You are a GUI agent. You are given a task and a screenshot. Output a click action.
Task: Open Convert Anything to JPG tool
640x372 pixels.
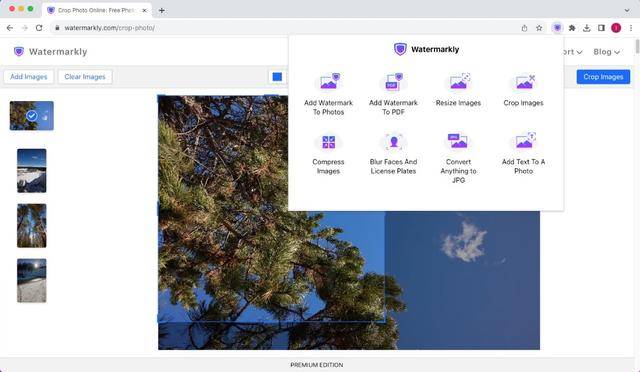tap(458, 158)
